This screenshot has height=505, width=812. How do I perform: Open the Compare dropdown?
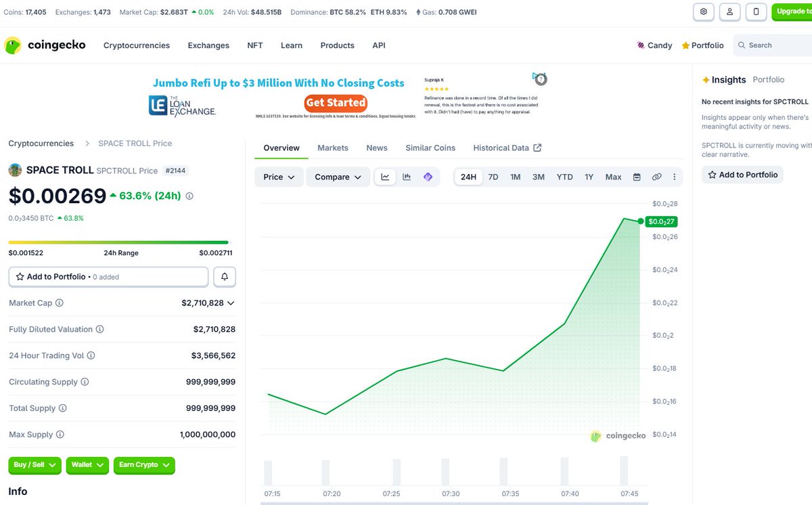[x=338, y=177]
